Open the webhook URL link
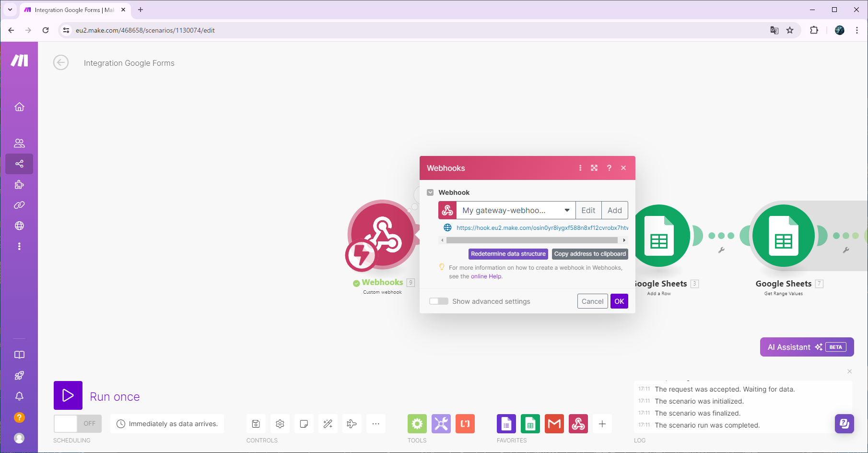The image size is (868, 453). point(542,228)
